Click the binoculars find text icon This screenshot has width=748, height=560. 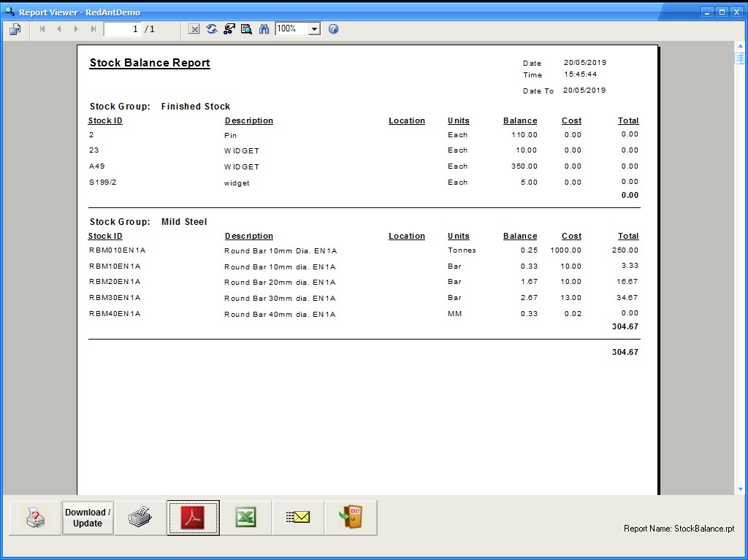tap(264, 29)
